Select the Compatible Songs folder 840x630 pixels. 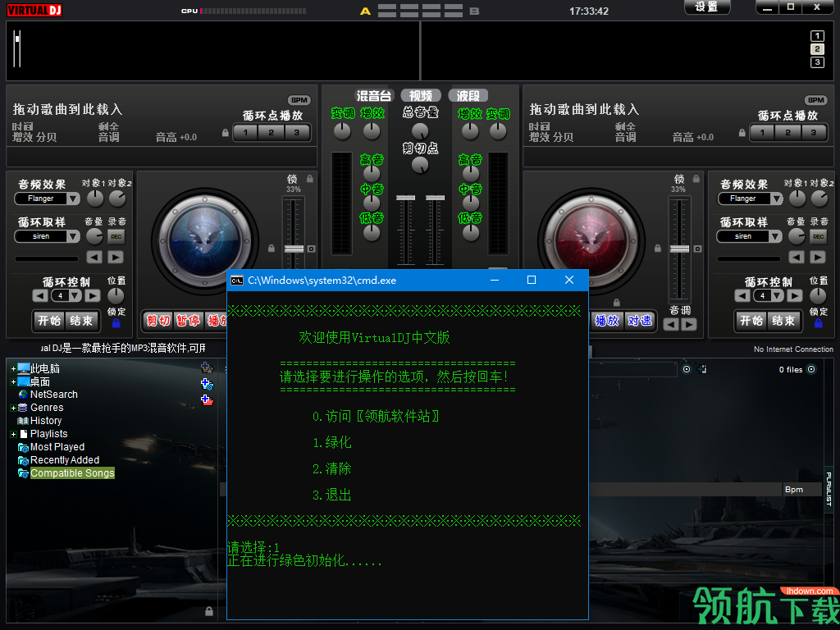click(72, 473)
